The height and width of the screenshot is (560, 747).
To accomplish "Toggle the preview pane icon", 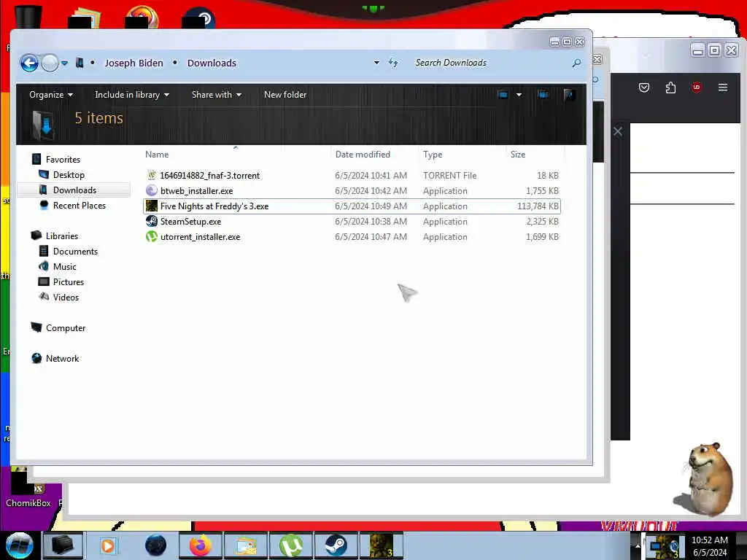I will pyautogui.click(x=543, y=95).
